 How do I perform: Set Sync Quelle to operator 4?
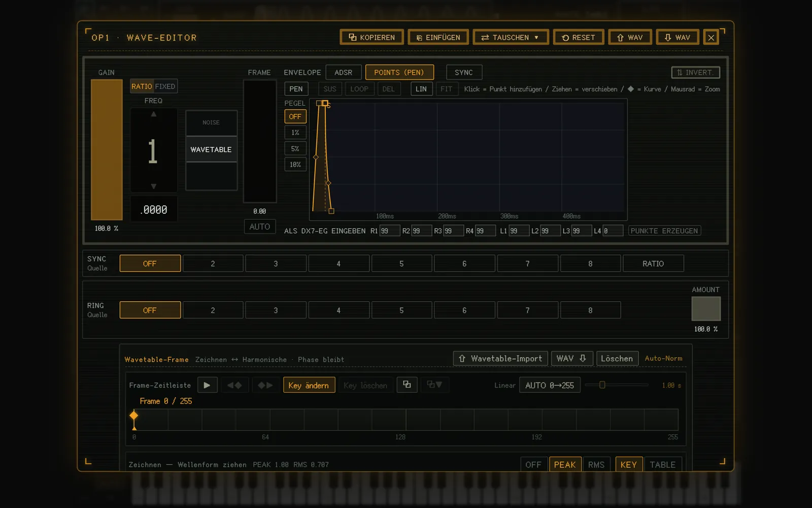339,264
